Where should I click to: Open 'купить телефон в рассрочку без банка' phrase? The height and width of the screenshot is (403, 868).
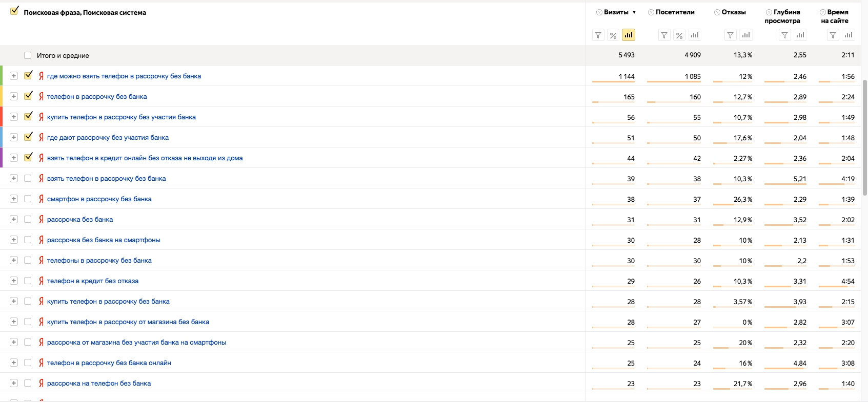point(108,302)
